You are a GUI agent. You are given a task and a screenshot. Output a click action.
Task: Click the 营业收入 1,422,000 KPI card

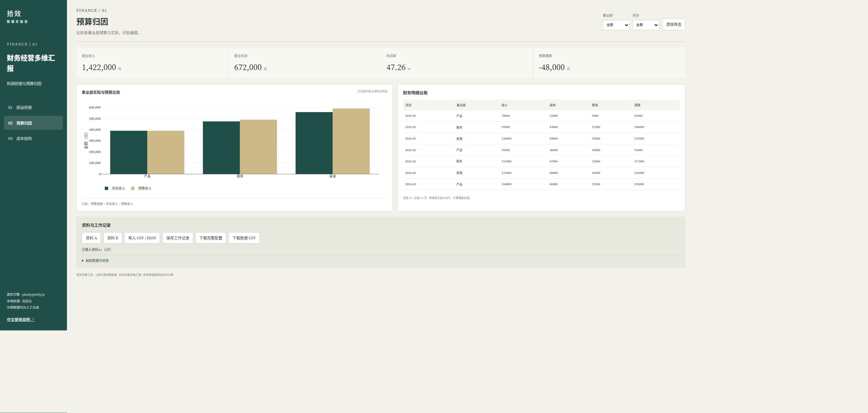tap(152, 63)
